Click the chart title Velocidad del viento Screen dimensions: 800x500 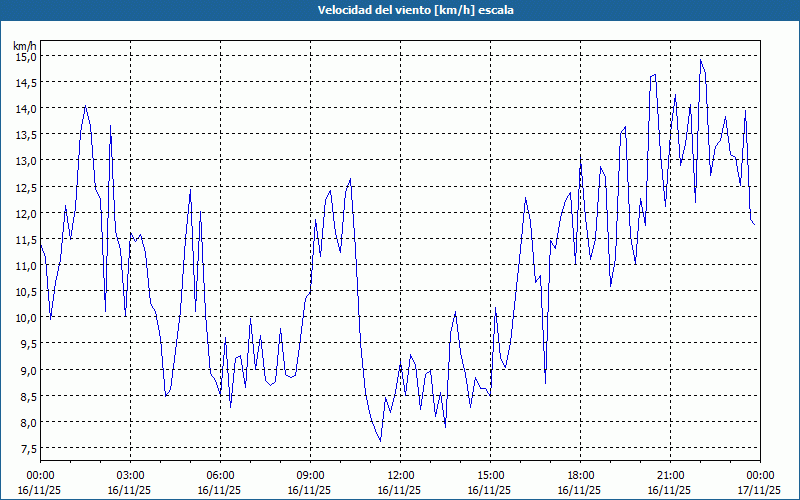400,10
